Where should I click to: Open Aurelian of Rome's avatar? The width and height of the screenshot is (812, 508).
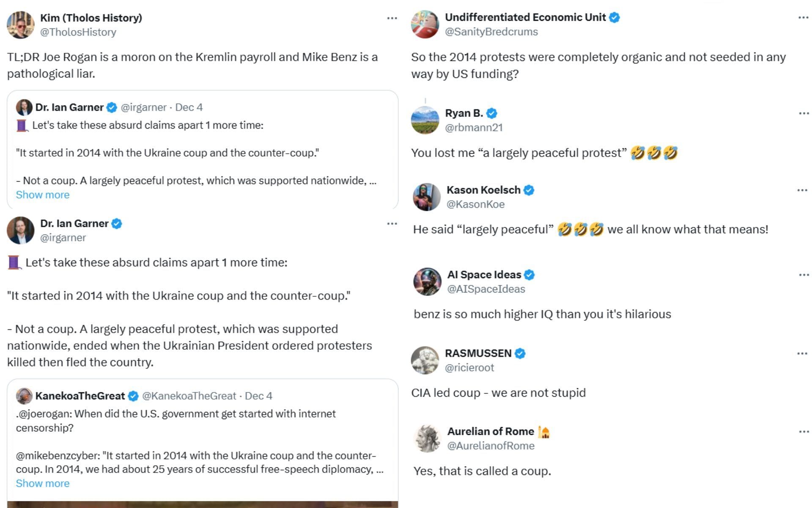pyautogui.click(x=427, y=439)
